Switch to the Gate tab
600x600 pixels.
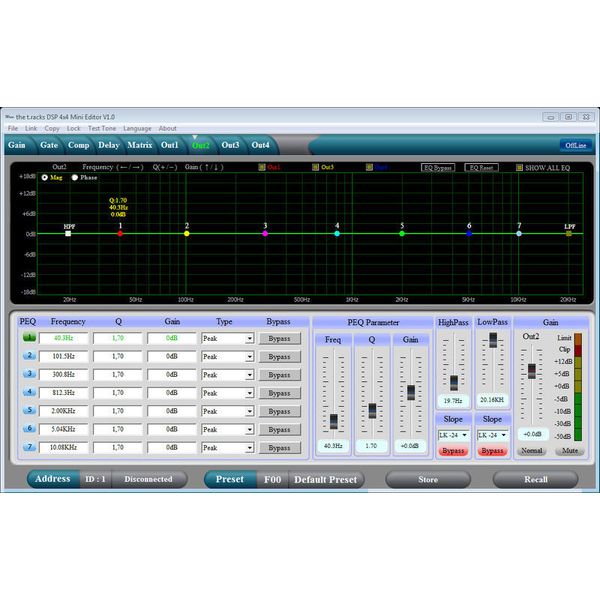[x=49, y=145]
